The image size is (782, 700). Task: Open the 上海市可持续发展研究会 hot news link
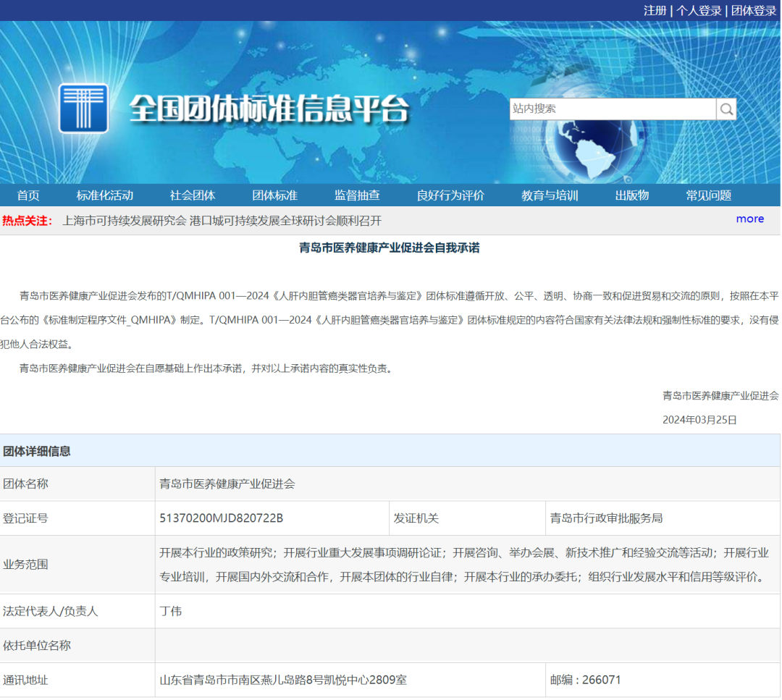coord(222,221)
